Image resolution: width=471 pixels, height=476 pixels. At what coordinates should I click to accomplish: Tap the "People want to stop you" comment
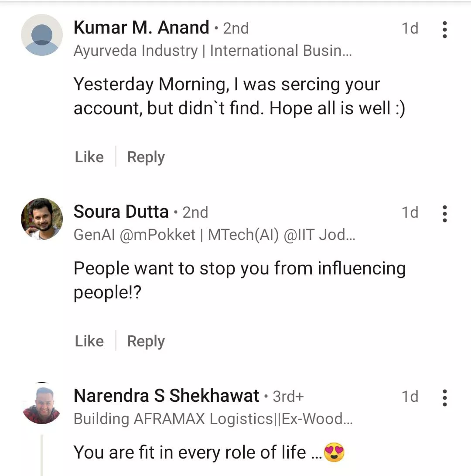click(239, 280)
